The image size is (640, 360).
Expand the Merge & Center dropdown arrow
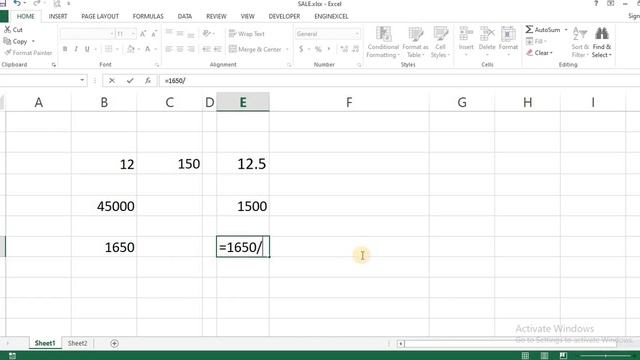(287, 49)
